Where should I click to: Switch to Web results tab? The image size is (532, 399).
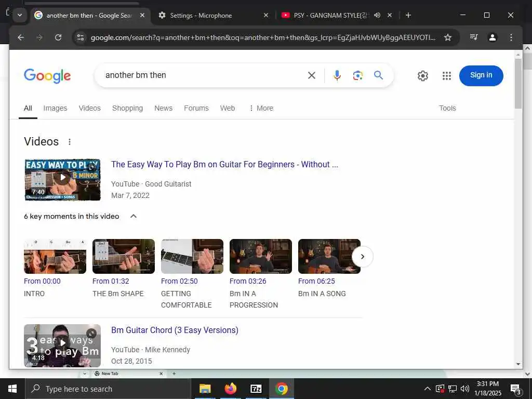[x=228, y=108]
